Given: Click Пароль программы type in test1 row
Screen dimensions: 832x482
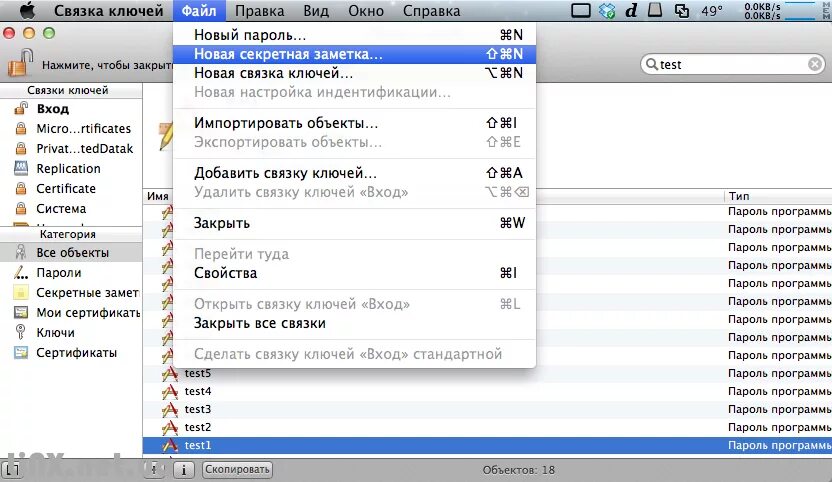Looking at the screenshot, I should pos(779,445).
